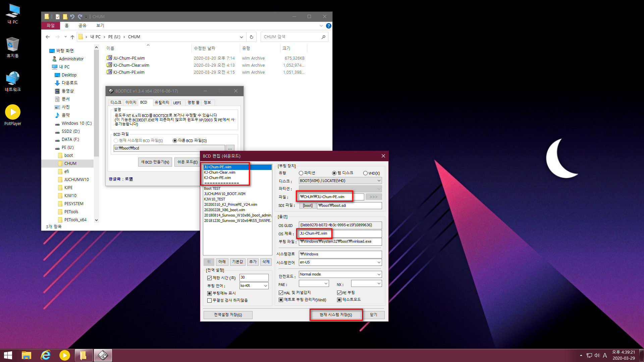Enable 무결성 검사 하지않음 checkbox
This screenshot has height=362, width=644.
click(209, 301)
